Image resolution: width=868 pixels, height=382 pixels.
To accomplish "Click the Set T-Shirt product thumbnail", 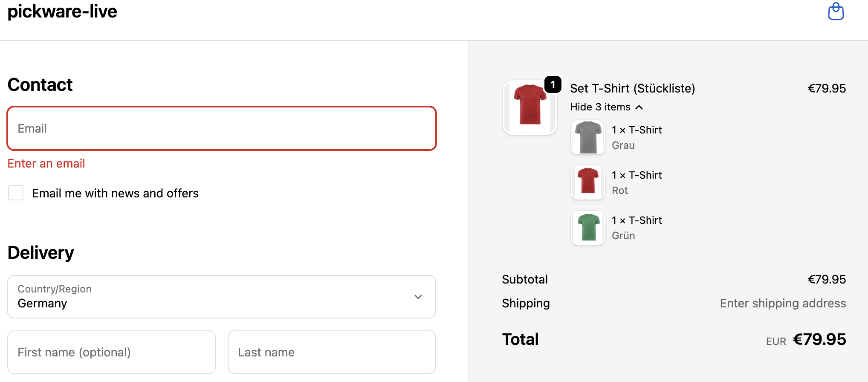I will coord(529,107).
